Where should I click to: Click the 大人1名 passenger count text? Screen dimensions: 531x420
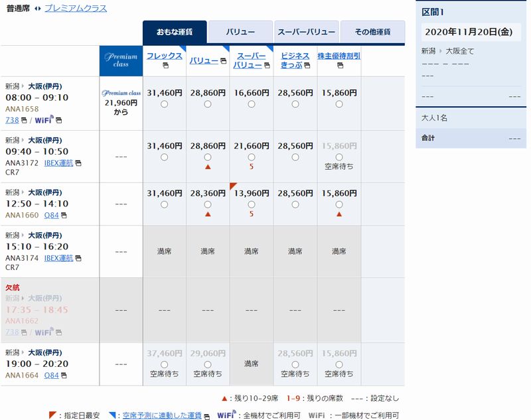point(435,118)
